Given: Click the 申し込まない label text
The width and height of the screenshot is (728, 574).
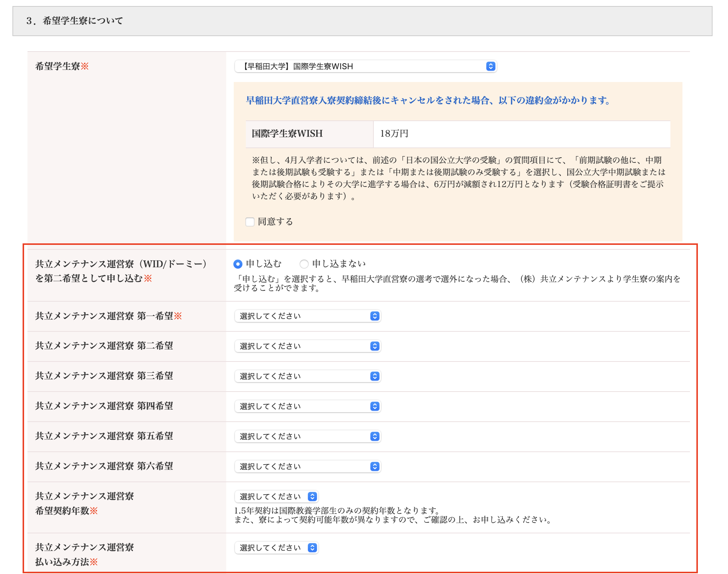Looking at the screenshot, I should click(339, 264).
